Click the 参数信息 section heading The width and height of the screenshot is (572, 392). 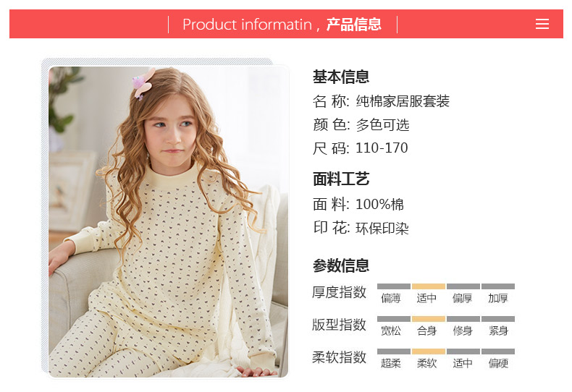pyautogui.click(x=341, y=265)
